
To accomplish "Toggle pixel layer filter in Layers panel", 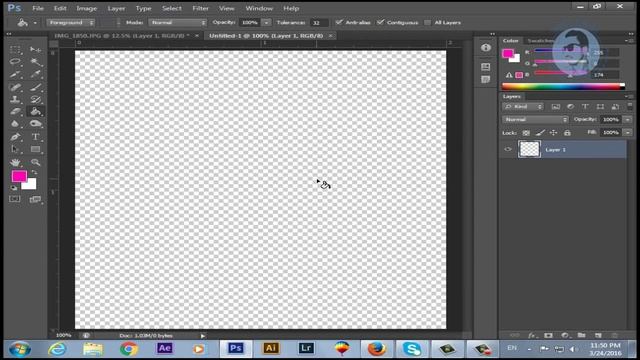I will (x=556, y=107).
